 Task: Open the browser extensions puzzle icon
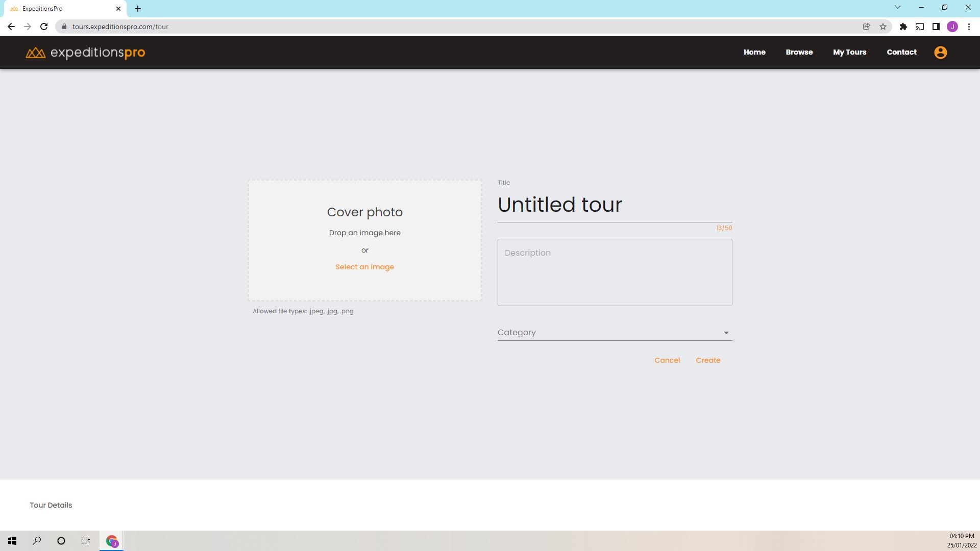pos(903,27)
